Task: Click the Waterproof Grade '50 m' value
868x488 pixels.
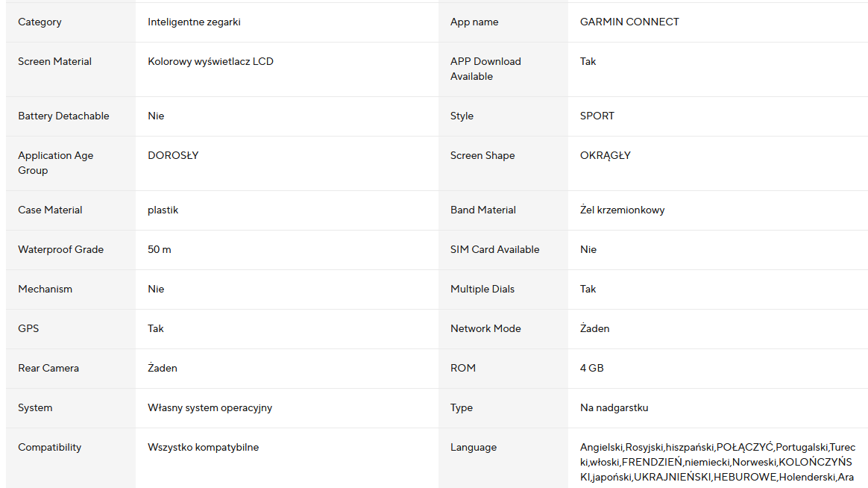Action: coord(159,250)
